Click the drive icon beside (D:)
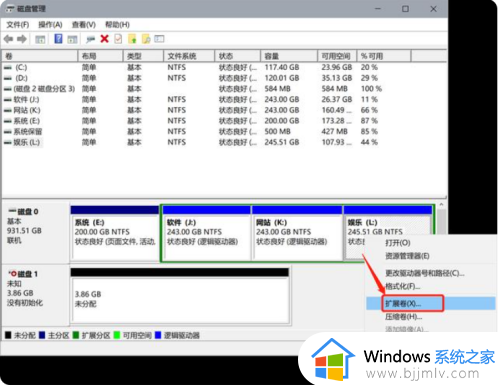 (7, 78)
